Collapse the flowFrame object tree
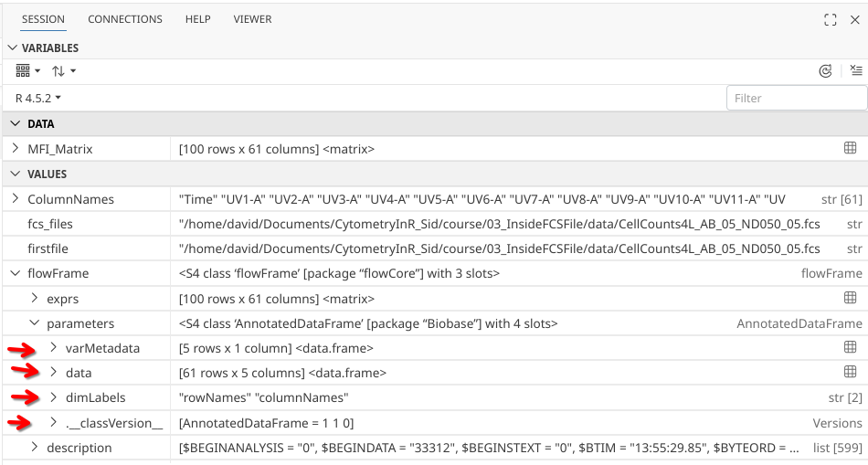This screenshot has width=868, height=465. pos(16,273)
